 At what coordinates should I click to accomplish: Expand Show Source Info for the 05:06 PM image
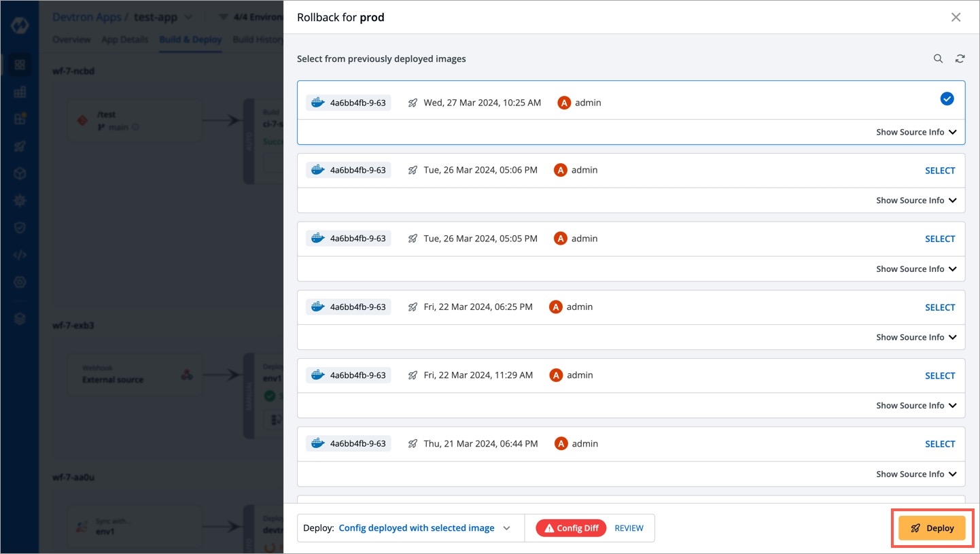tap(916, 201)
